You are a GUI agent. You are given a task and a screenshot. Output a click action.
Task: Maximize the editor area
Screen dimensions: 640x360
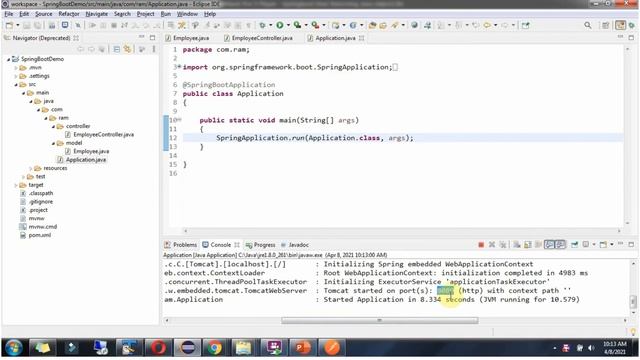pos(631,38)
